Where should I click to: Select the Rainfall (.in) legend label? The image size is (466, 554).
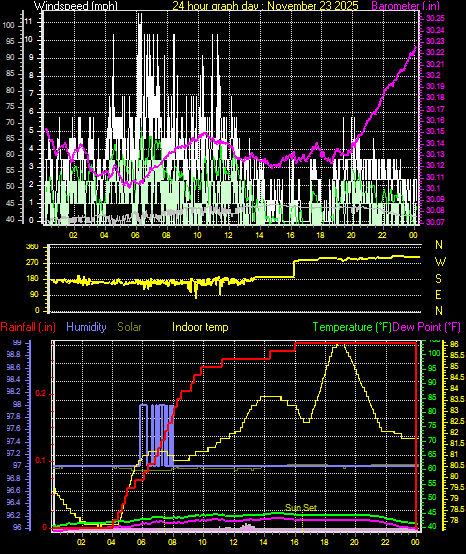(x=28, y=327)
